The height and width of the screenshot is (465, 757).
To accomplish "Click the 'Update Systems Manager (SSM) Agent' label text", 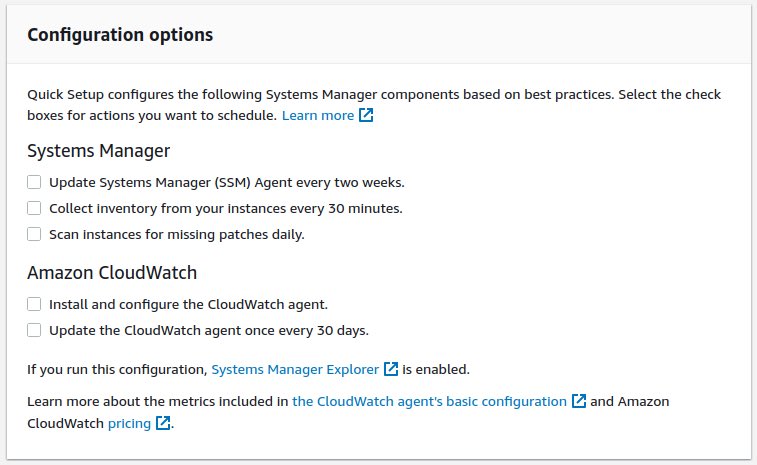I will click(226, 183).
